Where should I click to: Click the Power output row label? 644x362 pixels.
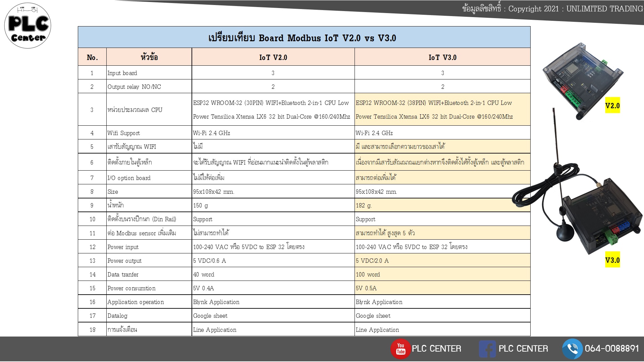[x=124, y=261]
